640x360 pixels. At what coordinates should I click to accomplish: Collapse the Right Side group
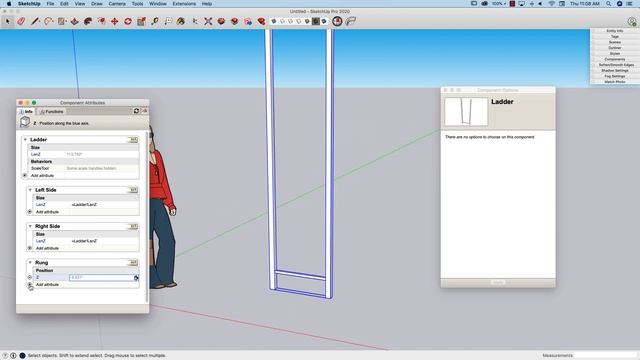[30, 226]
